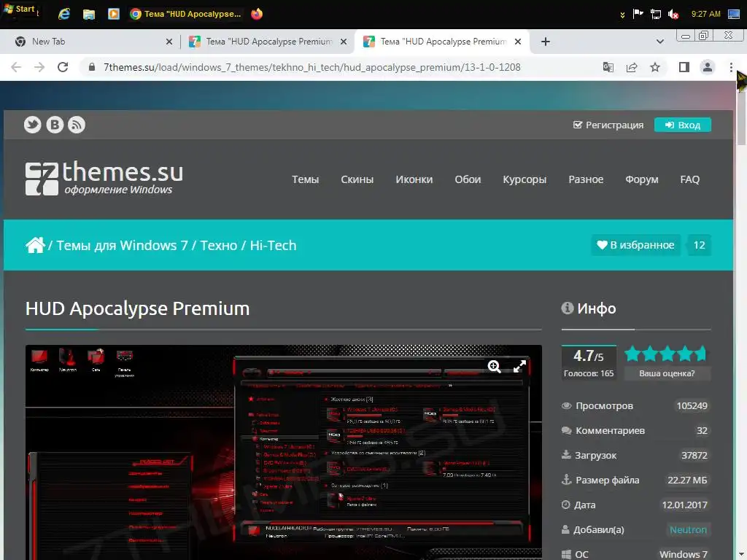Open Темы для Windows 7 breadcrumb
The image size is (747, 560).
coord(122,245)
